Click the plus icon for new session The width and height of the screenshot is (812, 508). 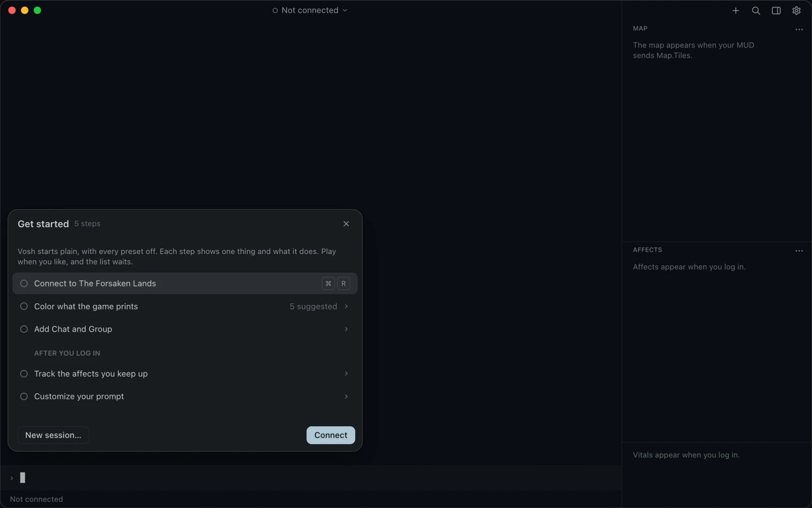[x=735, y=10]
